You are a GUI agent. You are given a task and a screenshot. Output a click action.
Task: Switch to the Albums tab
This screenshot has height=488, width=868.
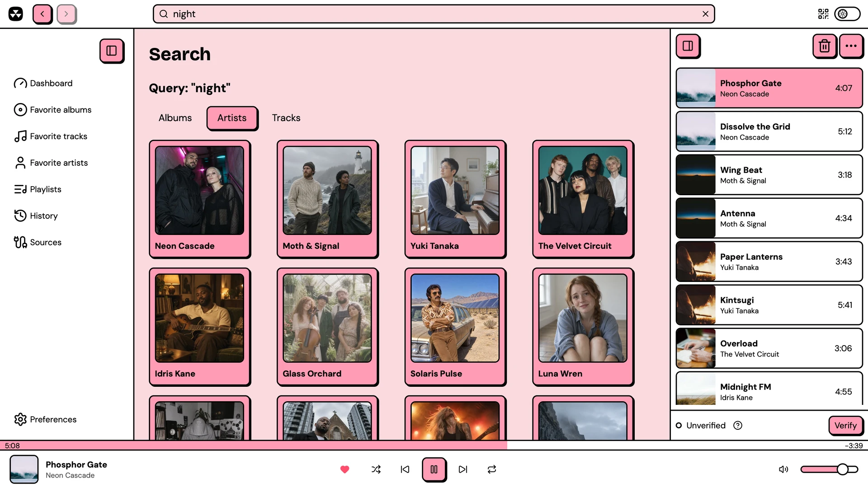point(175,118)
